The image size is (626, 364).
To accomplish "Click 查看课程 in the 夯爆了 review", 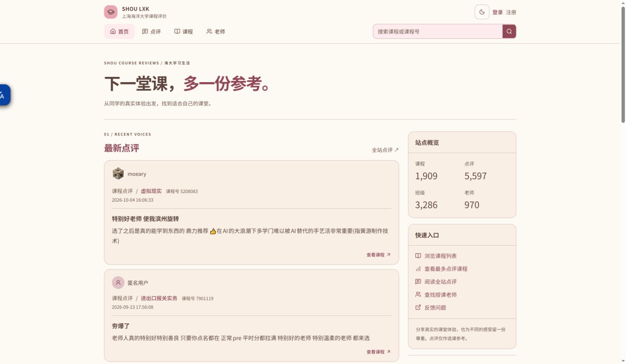I will coord(378,352).
